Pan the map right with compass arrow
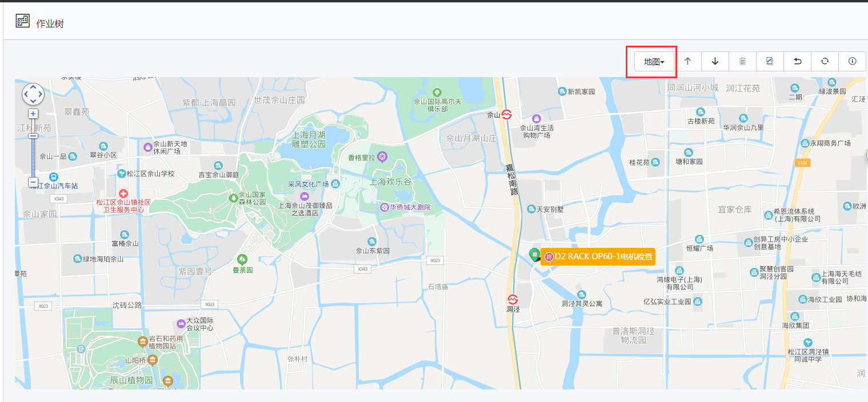868x402 pixels. tap(41, 94)
